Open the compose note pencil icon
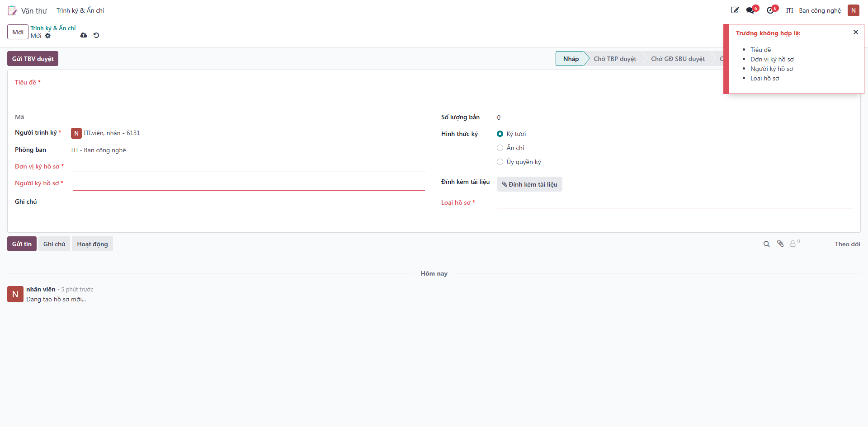The image size is (868, 427). click(x=735, y=10)
